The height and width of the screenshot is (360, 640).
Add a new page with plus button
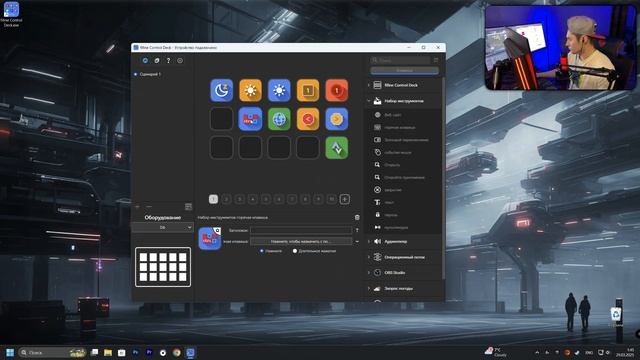point(345,199)
